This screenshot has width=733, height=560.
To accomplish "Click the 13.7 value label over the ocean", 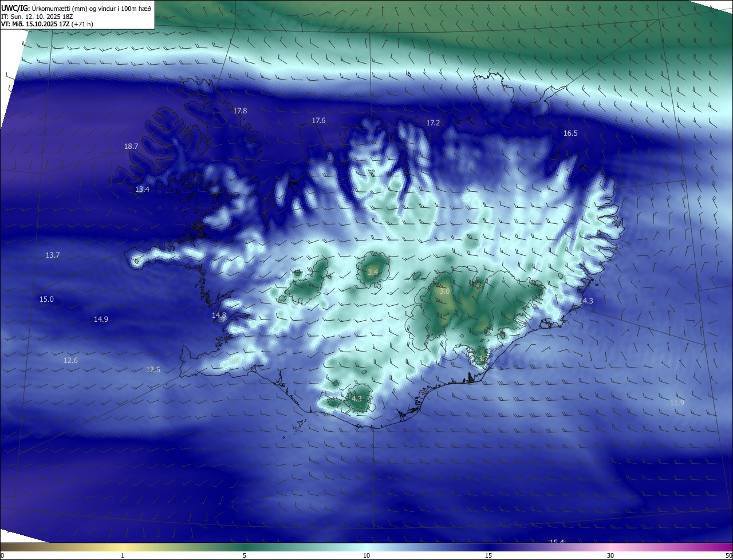I will point(53,255).
